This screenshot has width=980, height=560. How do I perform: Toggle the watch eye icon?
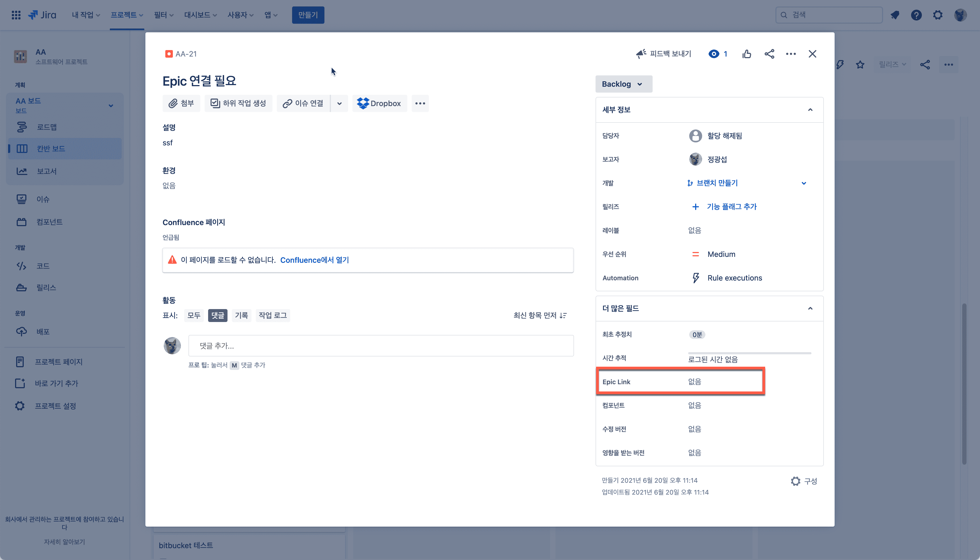714,54
